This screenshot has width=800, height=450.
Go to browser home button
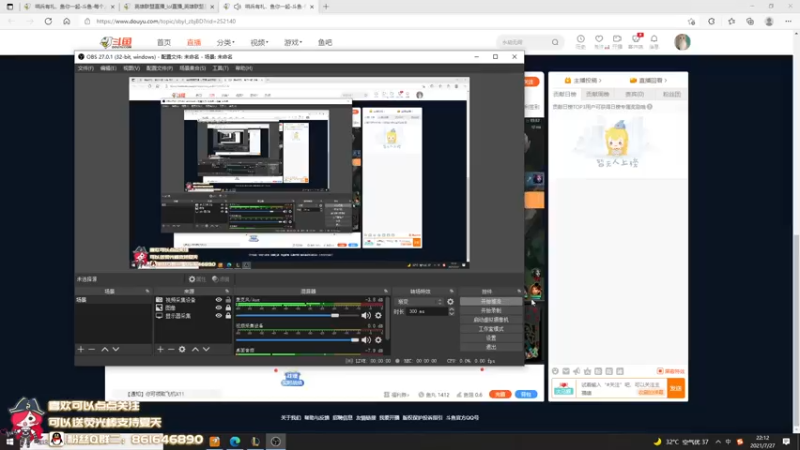tap(67, 21)
